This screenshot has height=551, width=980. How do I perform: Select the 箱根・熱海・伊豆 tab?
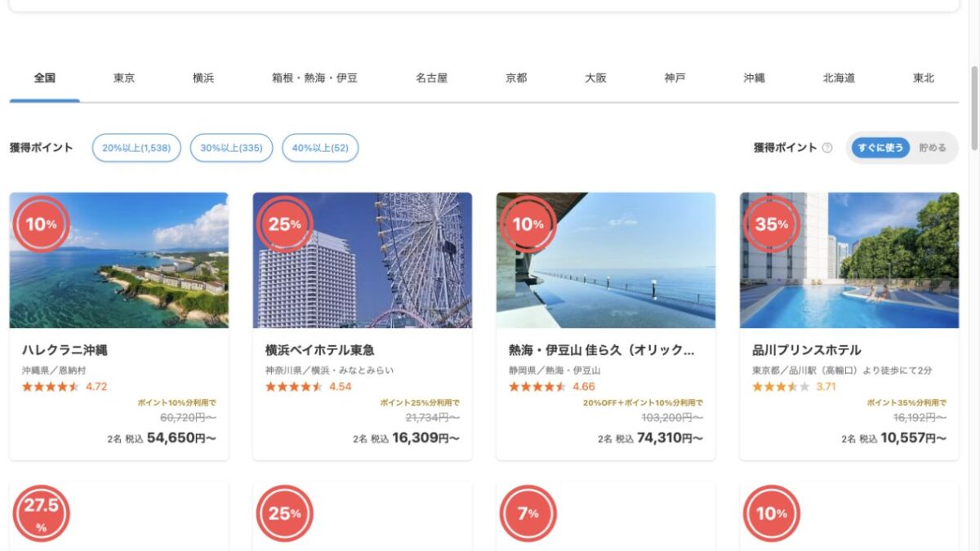pyautogui.click(x=314, y=78)
